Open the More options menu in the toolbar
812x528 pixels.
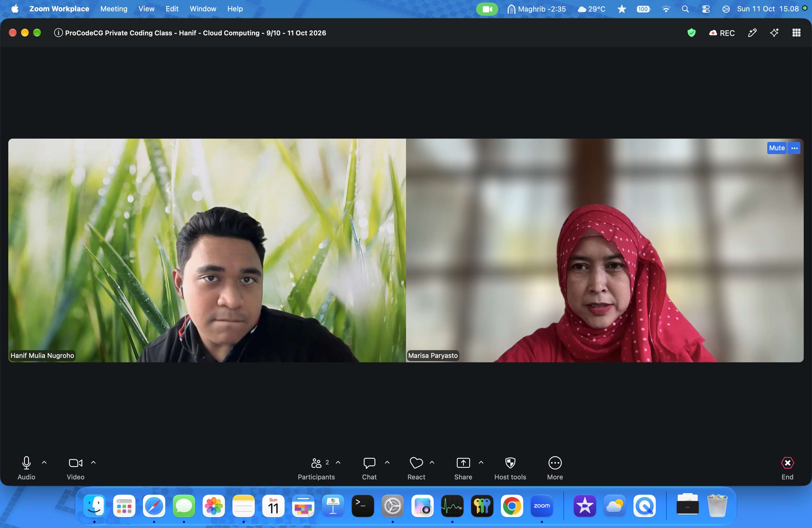coord(555,469)
